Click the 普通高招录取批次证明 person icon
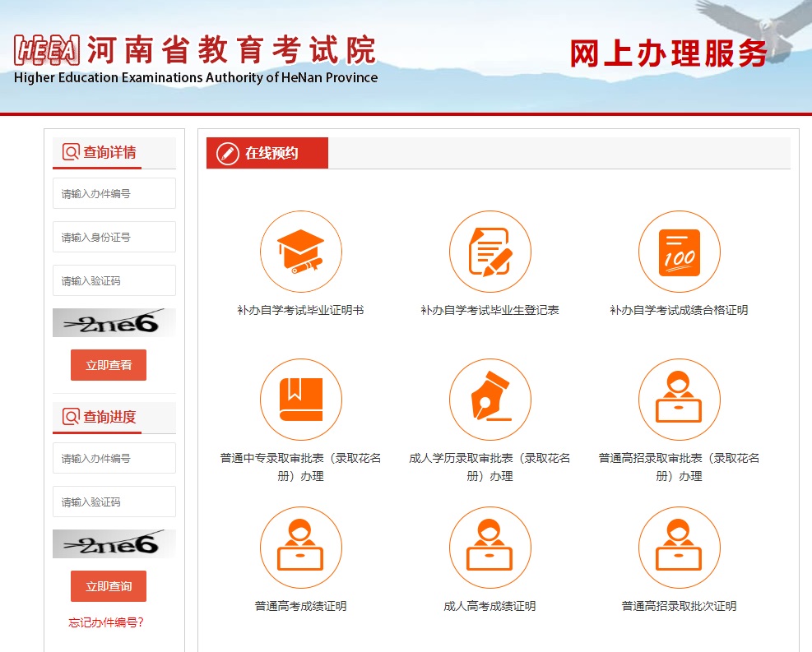The height and width of the screenshot is (652, 812). pyautogui.click(x=679, y=548)
